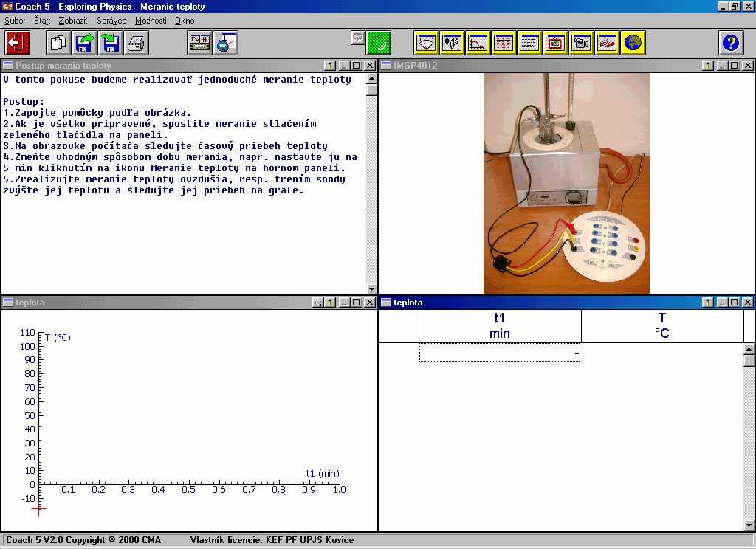Open the yellow graph diagram icon

478,43
